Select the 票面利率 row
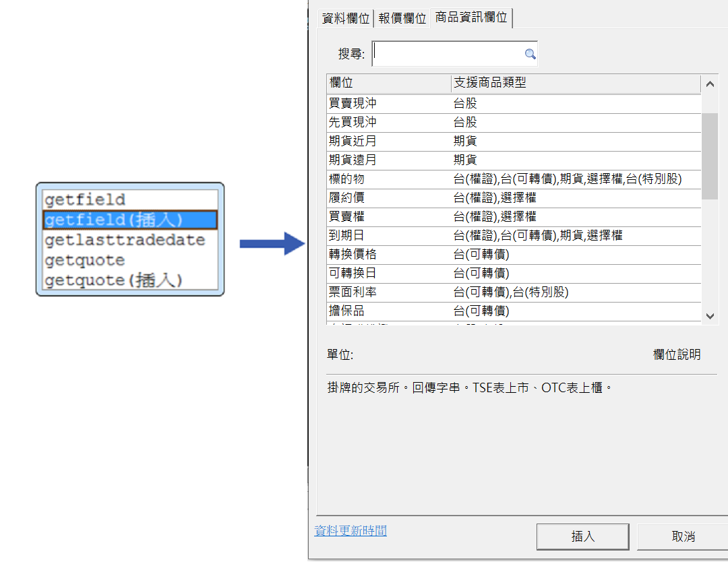Screen dimensions: 728x564 point(514,292)
